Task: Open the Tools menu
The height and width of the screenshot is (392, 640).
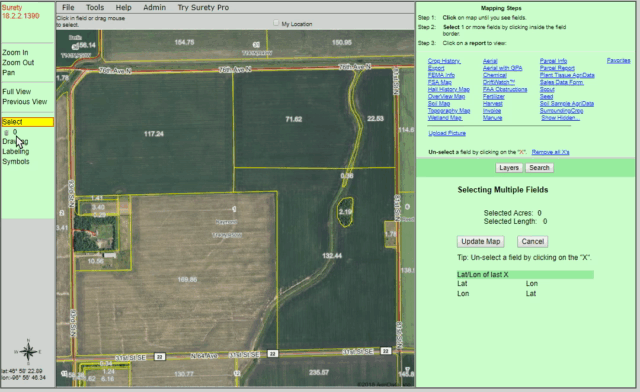Action: [x=95, y=7]
